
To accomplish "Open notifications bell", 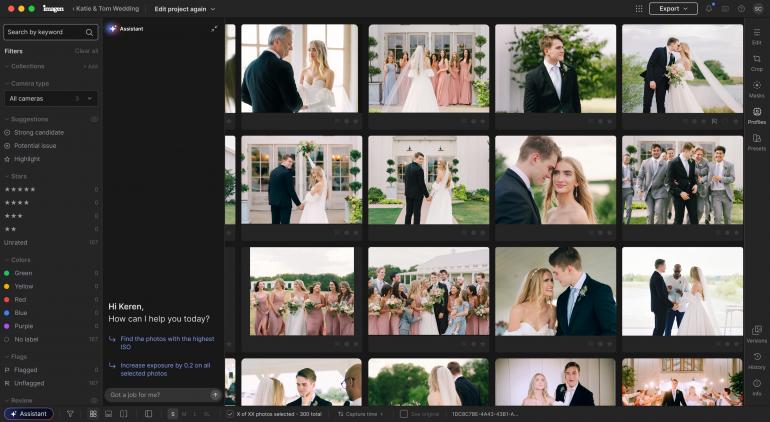I will [709, 9].
